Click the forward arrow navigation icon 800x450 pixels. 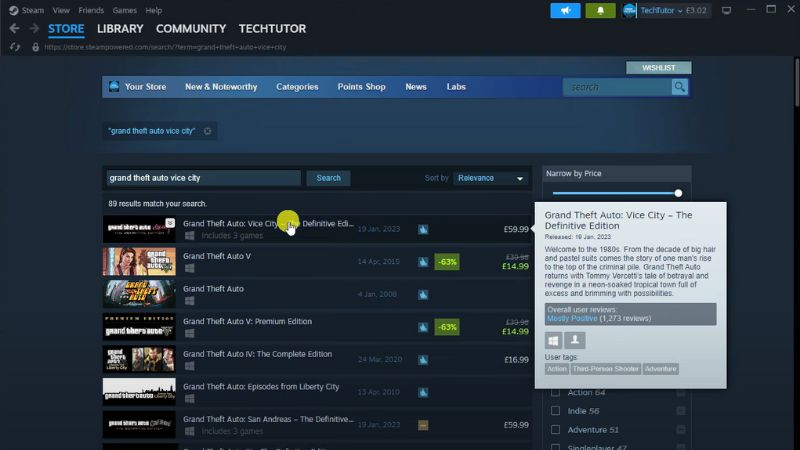click(x=34, y=29)
